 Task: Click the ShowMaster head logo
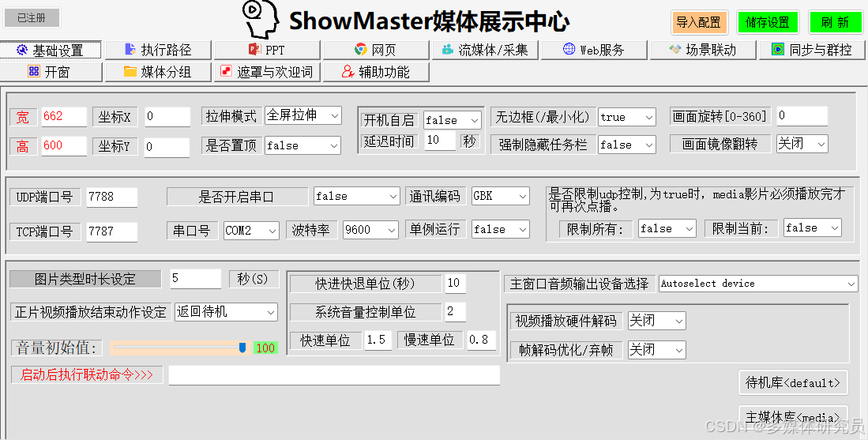(x=260, y=20)
